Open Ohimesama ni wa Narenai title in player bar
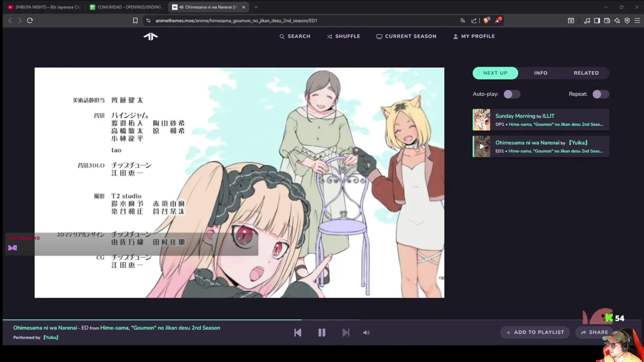 click(x=45, y=328)
